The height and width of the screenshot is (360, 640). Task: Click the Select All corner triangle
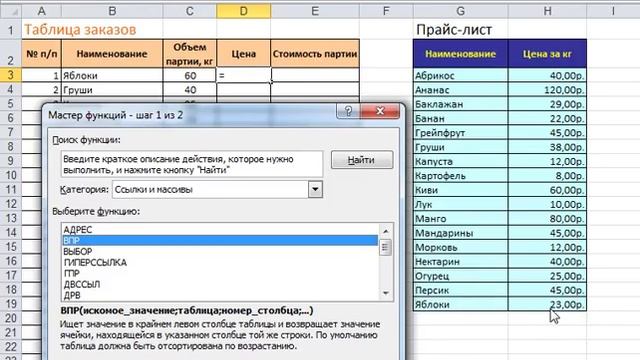click(x=11, y=11)
